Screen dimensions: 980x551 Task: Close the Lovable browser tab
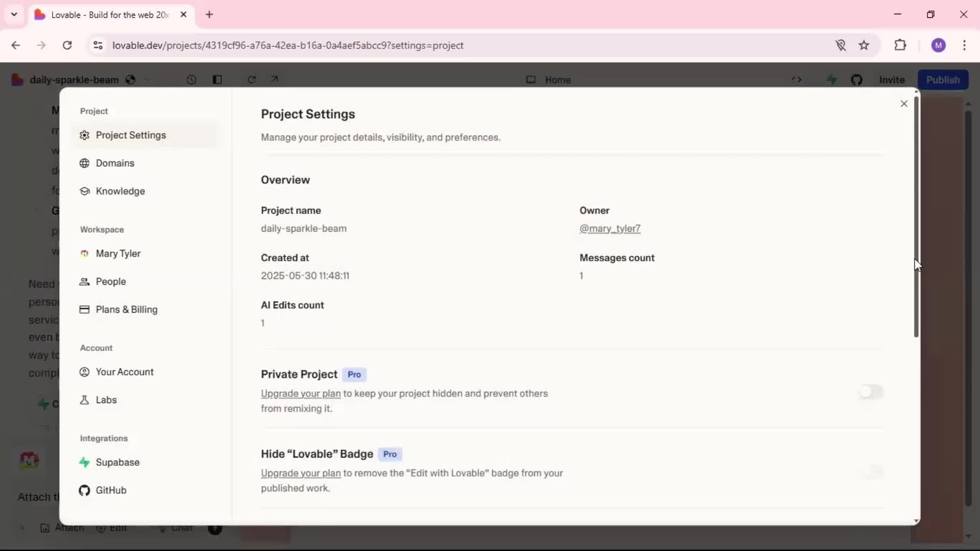pyautogui.click(x=183, y=14)
